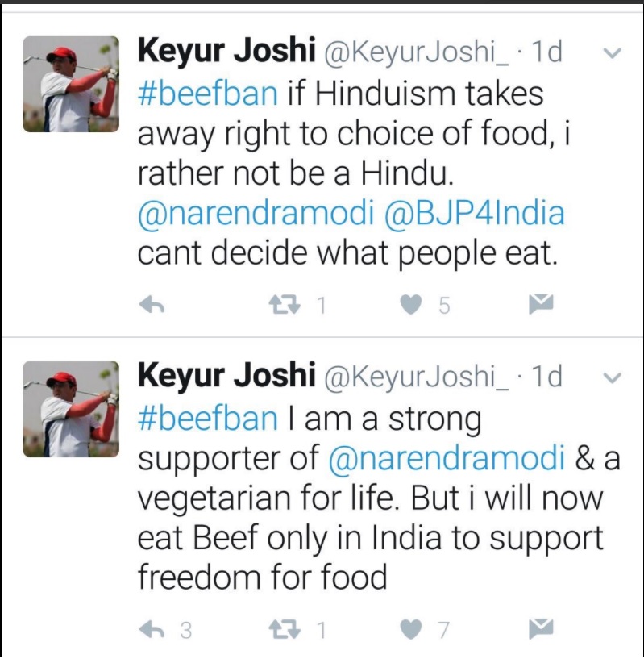Retweet the first tweet about Hinduism

(284, 305)
